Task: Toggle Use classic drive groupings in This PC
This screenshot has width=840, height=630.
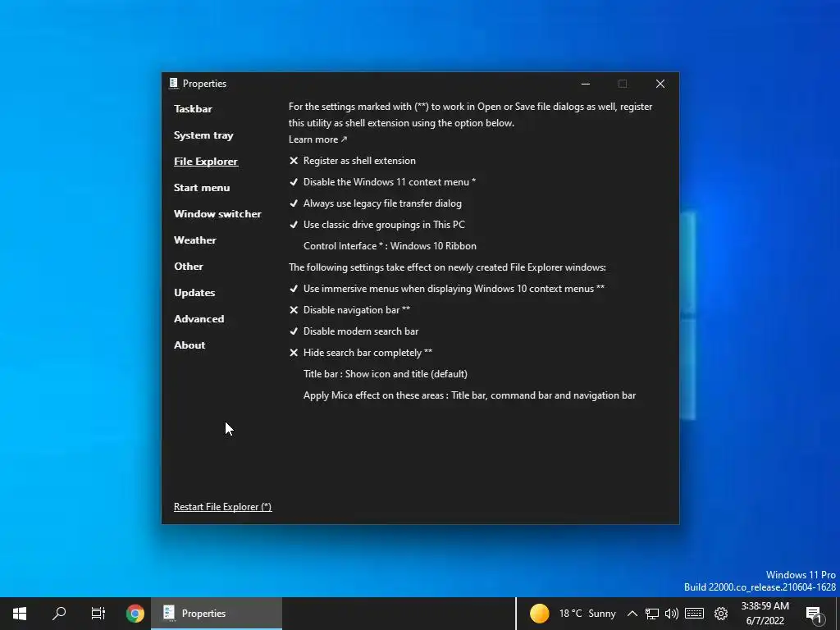Action: [x=377, y=225]
